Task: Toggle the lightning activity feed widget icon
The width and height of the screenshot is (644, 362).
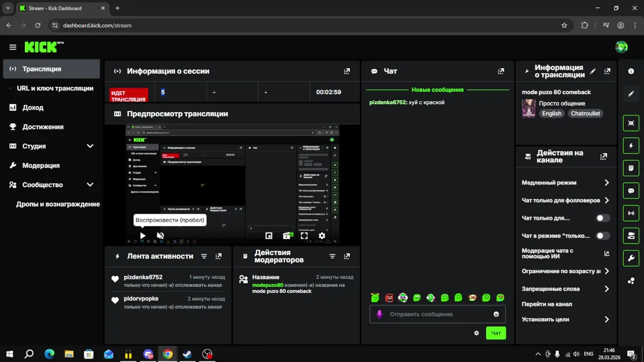Action: [631, 146]
